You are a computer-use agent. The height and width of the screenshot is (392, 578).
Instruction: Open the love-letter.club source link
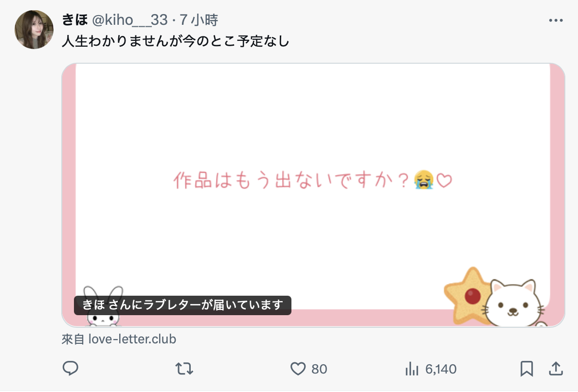tap(132, 339)
